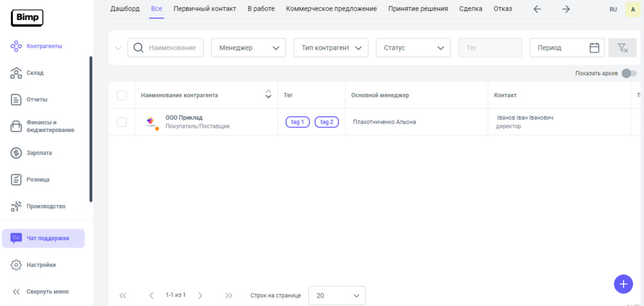Switch to the Дашборд tab
This screenshot has width=644, height=306.
[125, 9]
